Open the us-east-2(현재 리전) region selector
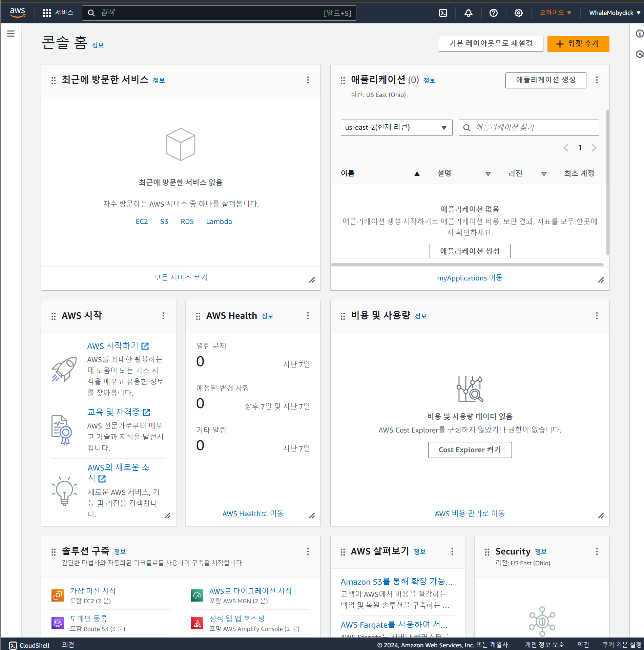The width and height of the screenshot is (644, 650). pyautogui.click(x=396, y=127)
